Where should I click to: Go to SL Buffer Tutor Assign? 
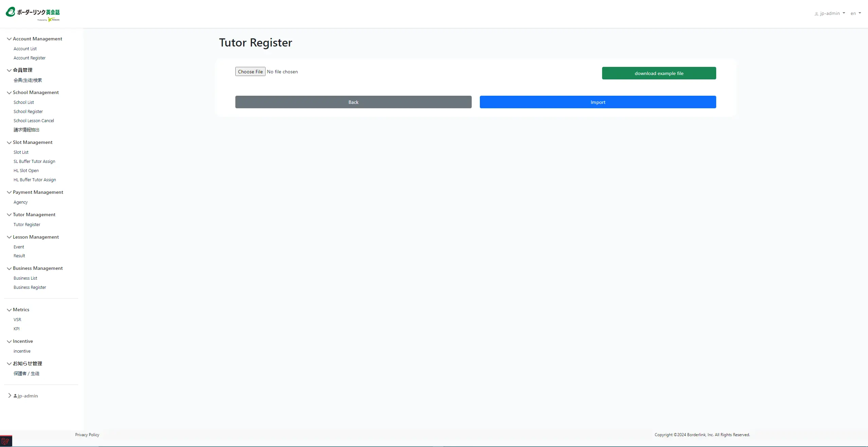point(34,162)
